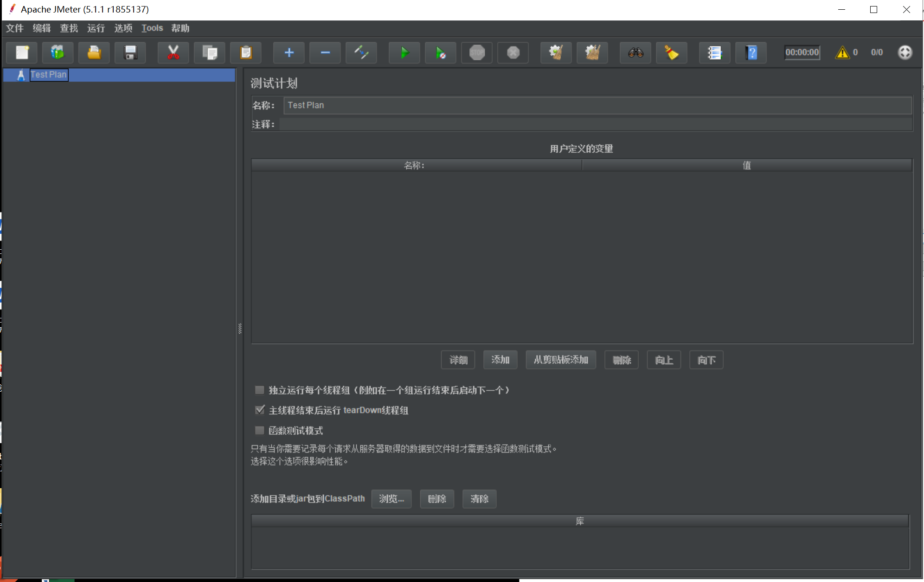Open Help with question mark icon
The height and width of the screenshot is (582, 924).
[x=751, y=52]
